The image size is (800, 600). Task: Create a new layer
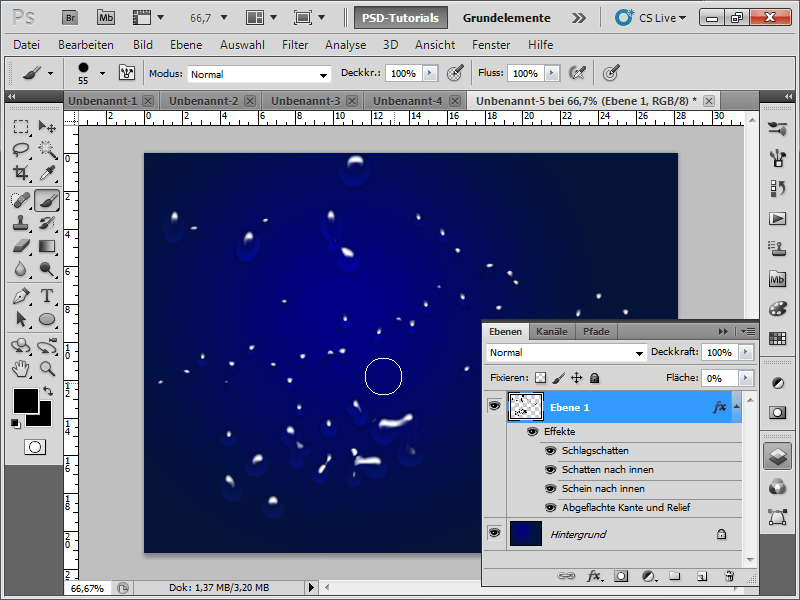702,577
